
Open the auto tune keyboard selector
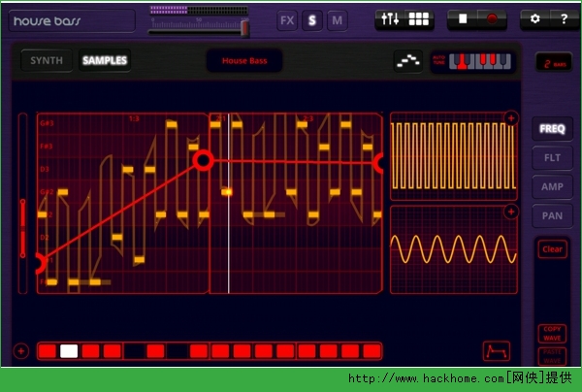(x=474, y=61)
